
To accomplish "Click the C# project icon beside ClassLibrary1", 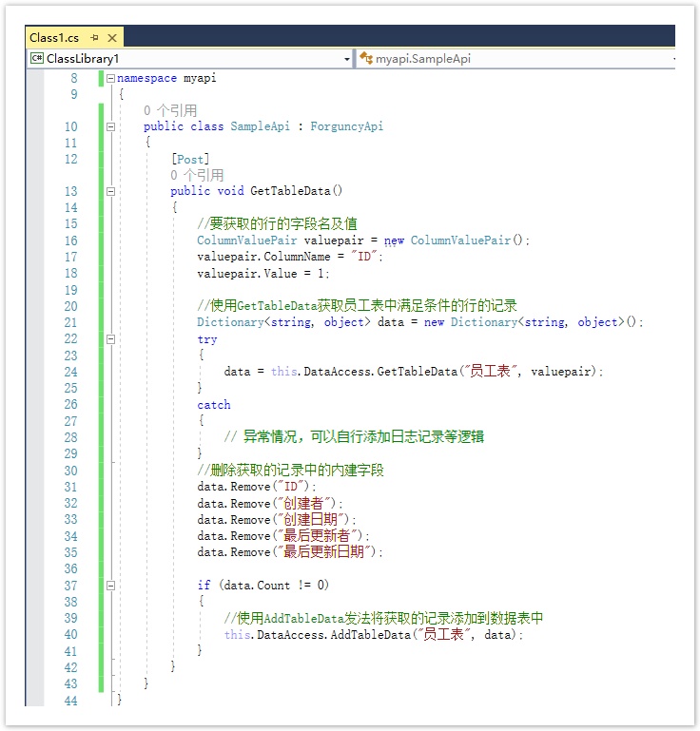I will (37, 59).
